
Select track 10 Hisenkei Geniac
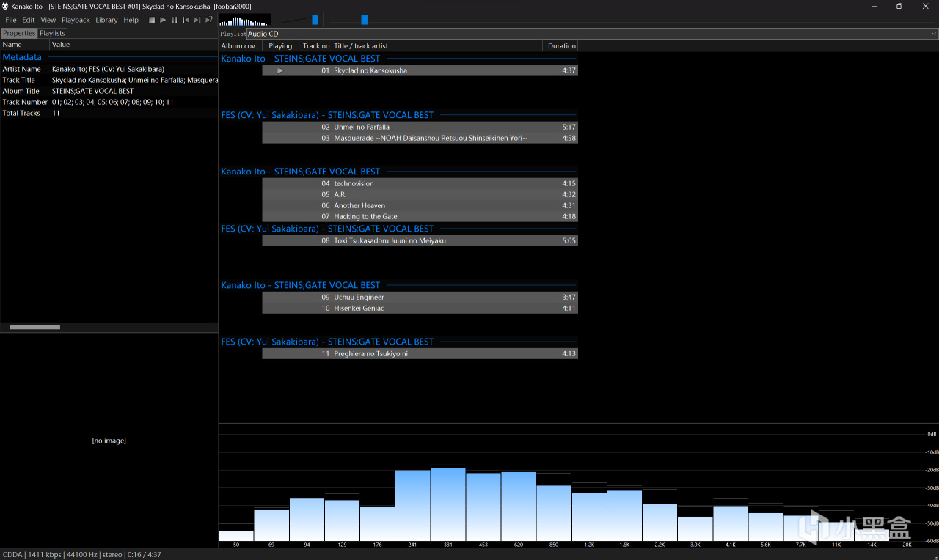[x=420, y=308]
